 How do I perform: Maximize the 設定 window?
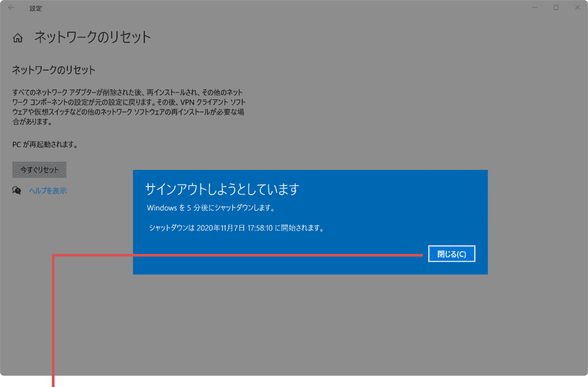(556, 7)
